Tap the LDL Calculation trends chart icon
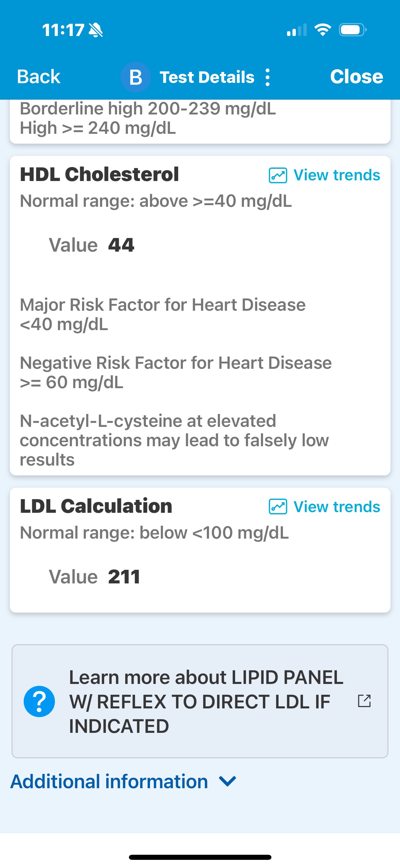 pos(278,507)
